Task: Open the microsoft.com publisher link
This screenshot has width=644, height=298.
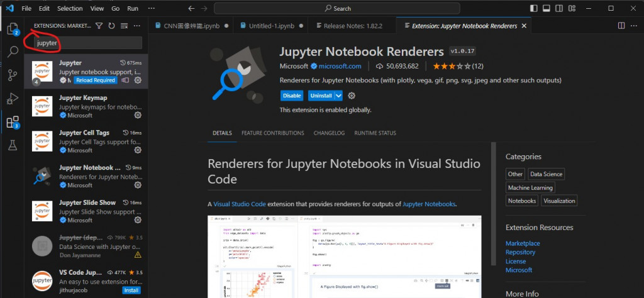Action: pyautogui.click(x=340, y=66)
